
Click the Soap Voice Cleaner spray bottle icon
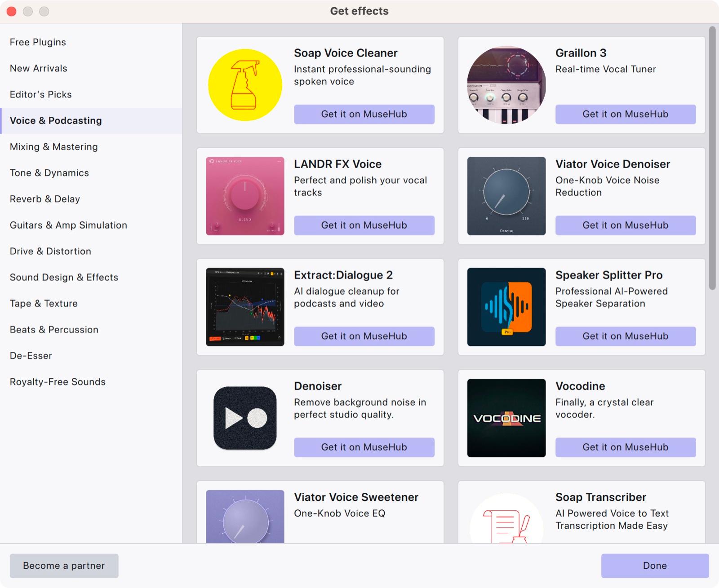(245, 85)
